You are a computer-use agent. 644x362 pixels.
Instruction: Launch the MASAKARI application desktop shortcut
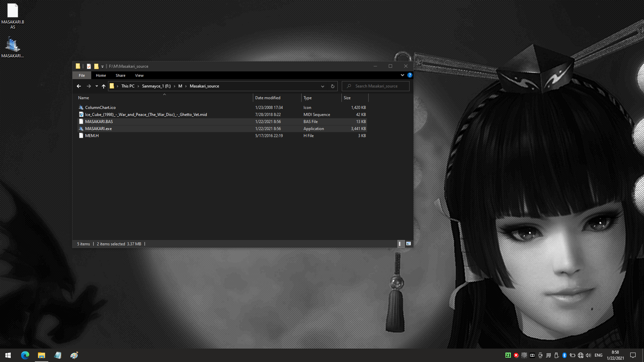pyautogui.click(x=13, y=47)
